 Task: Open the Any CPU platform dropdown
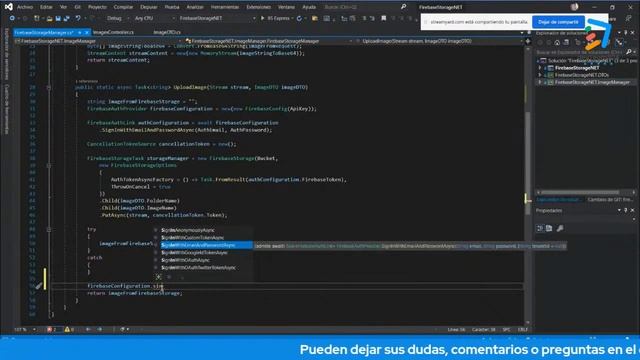tap(154, 18)
